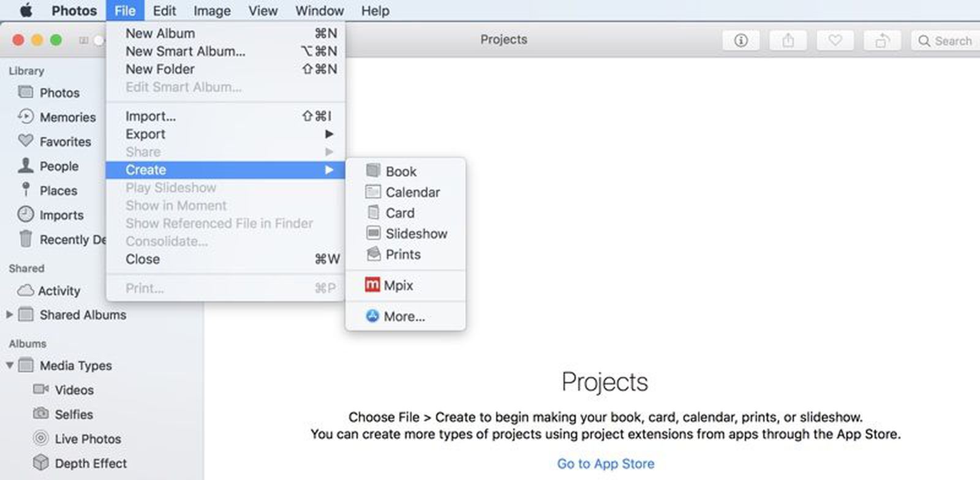Screen dimensions: 980x480
Task: Open Live Photos in the sidebar
Action: click(x=88, y=438)
